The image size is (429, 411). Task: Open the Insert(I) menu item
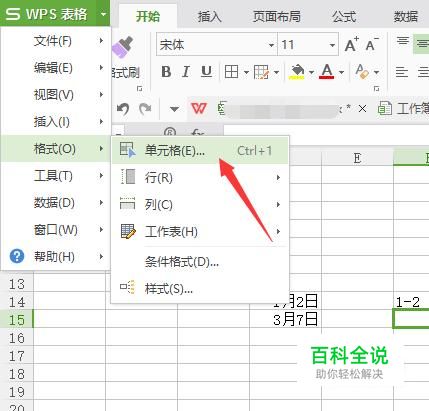56,122
